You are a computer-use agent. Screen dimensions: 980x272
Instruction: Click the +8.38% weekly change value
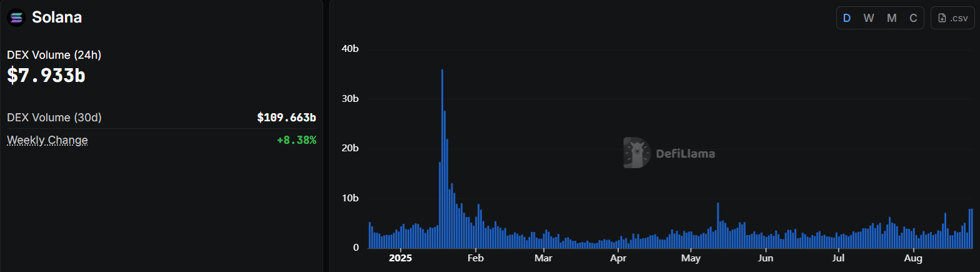coord(296,140)
